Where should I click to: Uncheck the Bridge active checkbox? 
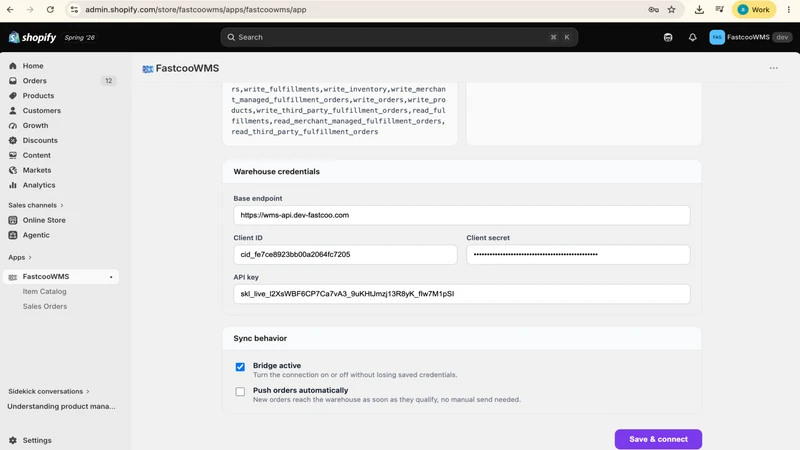pos(240,367)
